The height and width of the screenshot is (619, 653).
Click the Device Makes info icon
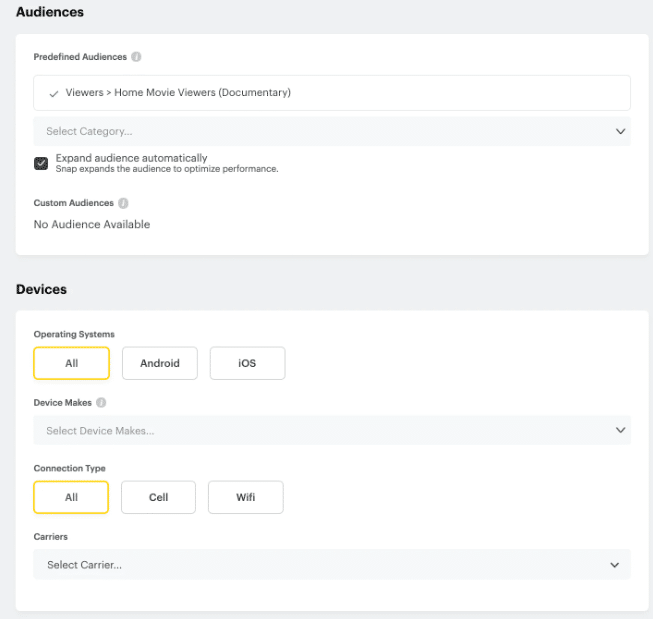[x=101, y=402]
